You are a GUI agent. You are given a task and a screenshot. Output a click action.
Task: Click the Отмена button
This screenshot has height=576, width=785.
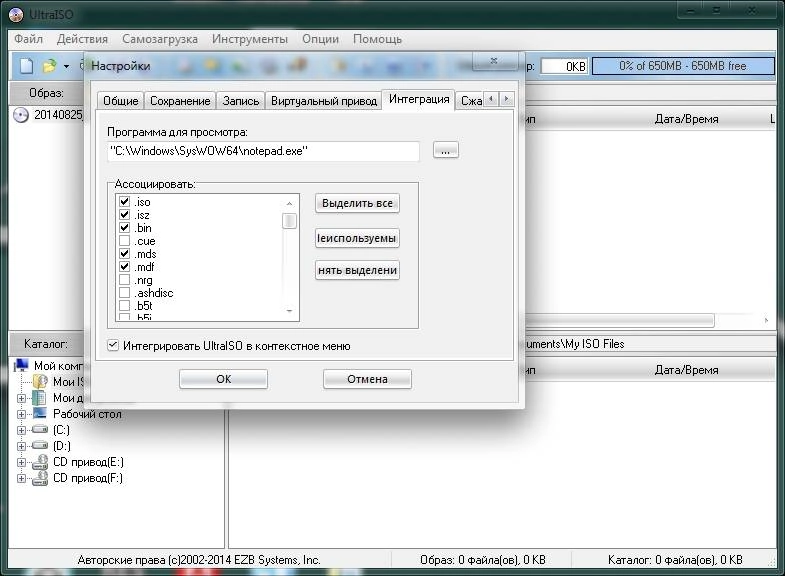coord(367,379)
